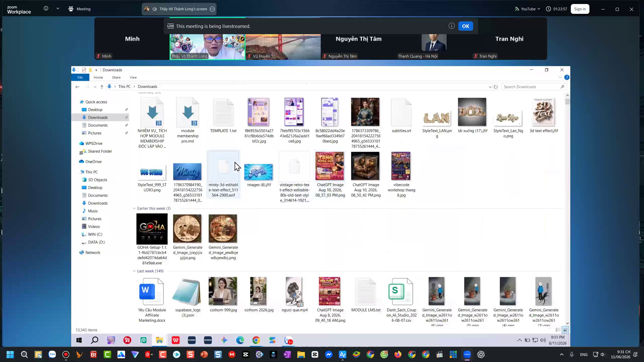Open Explorer help question mark icon
This screenshot has width=644, height=362.
(567, 77)
